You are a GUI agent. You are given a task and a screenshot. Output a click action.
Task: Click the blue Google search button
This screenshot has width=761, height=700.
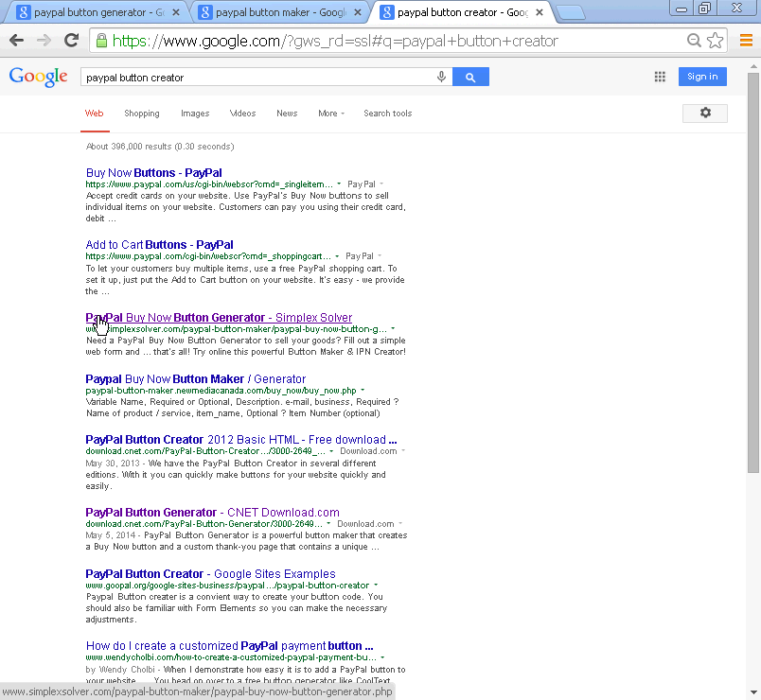pyautogui.click(x=470, y=77)
